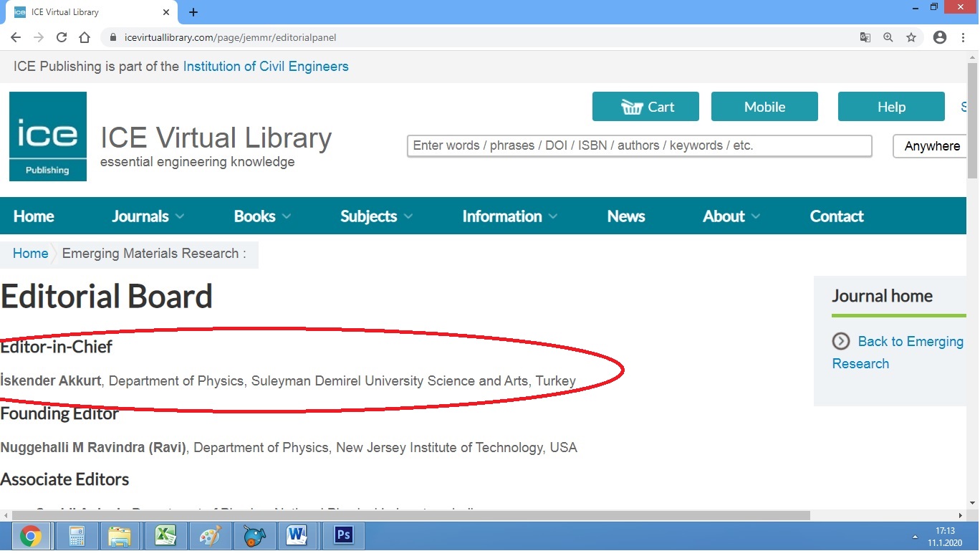Image resolution: width=980 pixels, height=556 pixels.
Task: Click the İskender Akkurt name
Action: pos(51,380)
